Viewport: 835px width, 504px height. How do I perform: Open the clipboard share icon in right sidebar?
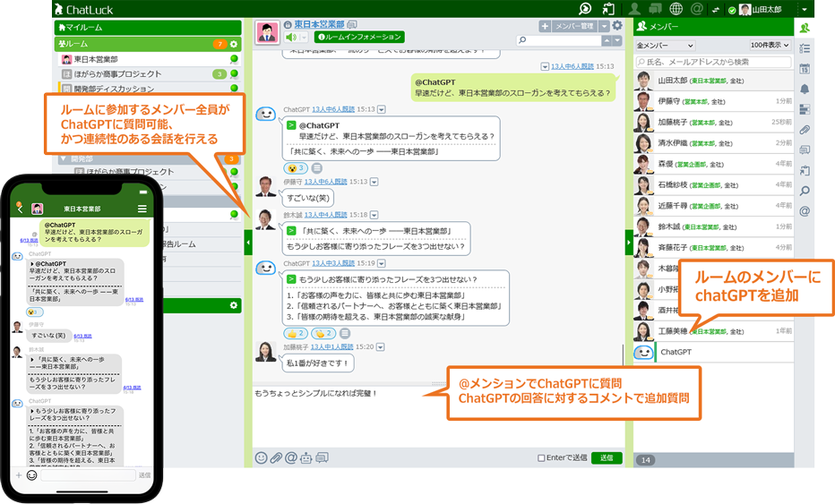805,170
